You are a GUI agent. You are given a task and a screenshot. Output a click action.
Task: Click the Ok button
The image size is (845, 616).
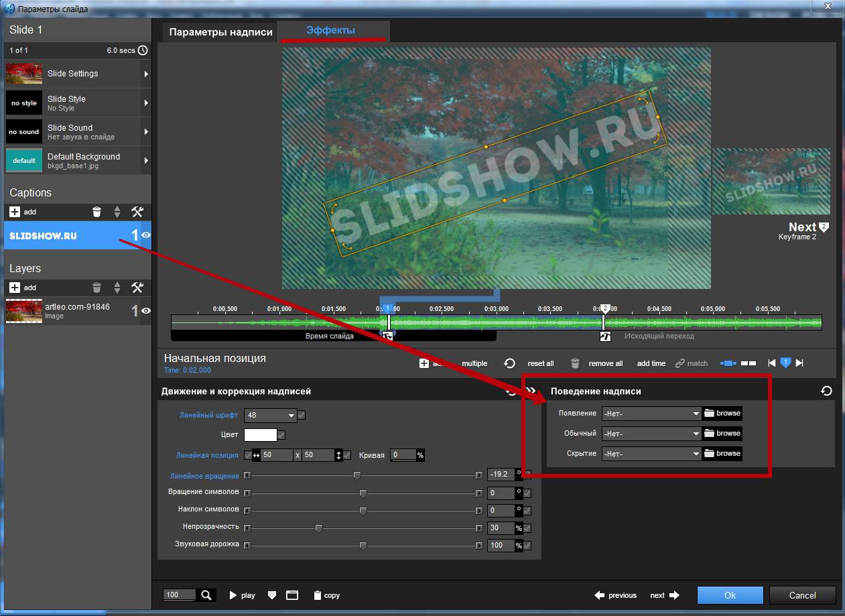coord(730,595)
